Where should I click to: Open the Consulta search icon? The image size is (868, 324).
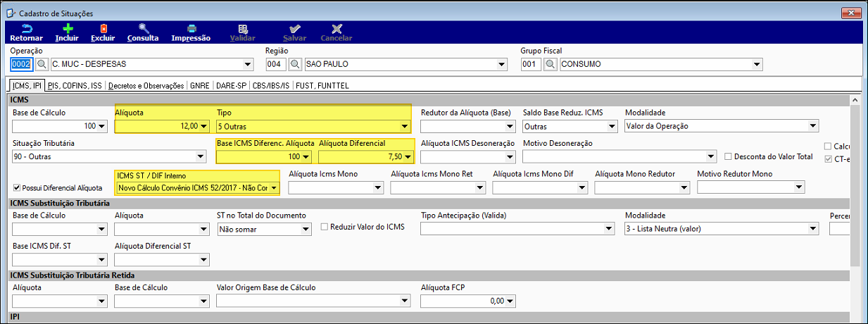pyautogui.click(x=143, y=29)
